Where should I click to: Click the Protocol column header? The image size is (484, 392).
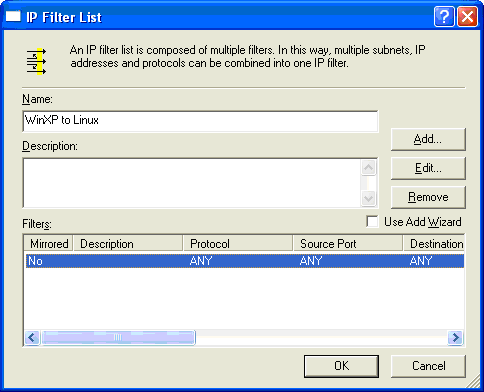pos(238,243)
